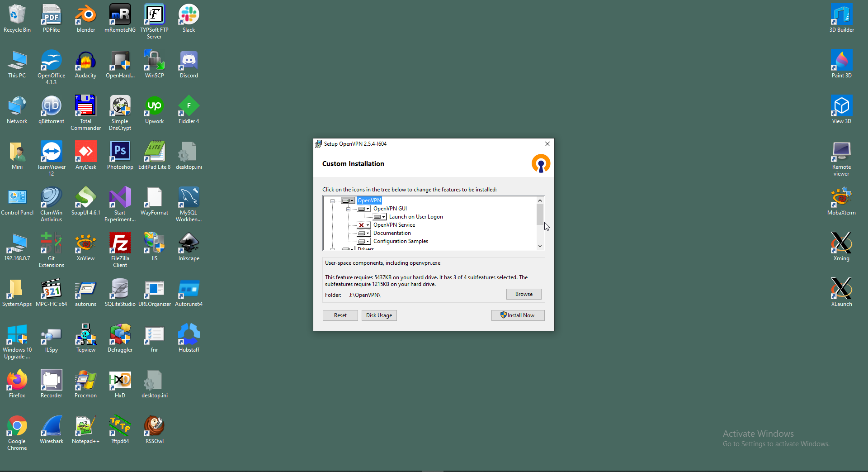Select the Blender desktop shortcut

[85, 18]
